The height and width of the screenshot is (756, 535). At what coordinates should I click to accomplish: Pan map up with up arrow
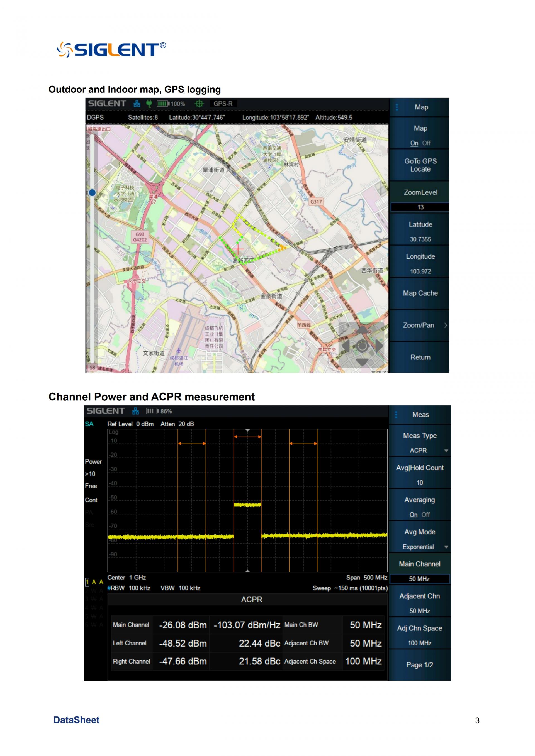pos(362,330)
